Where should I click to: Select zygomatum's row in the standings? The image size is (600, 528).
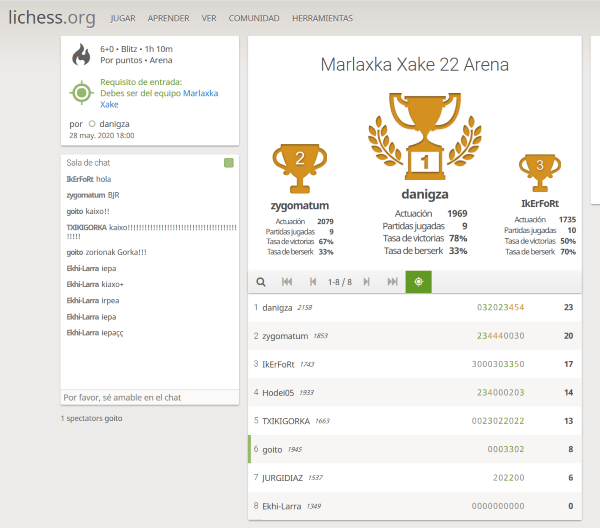pyautogui.click(x=414, y=336)
